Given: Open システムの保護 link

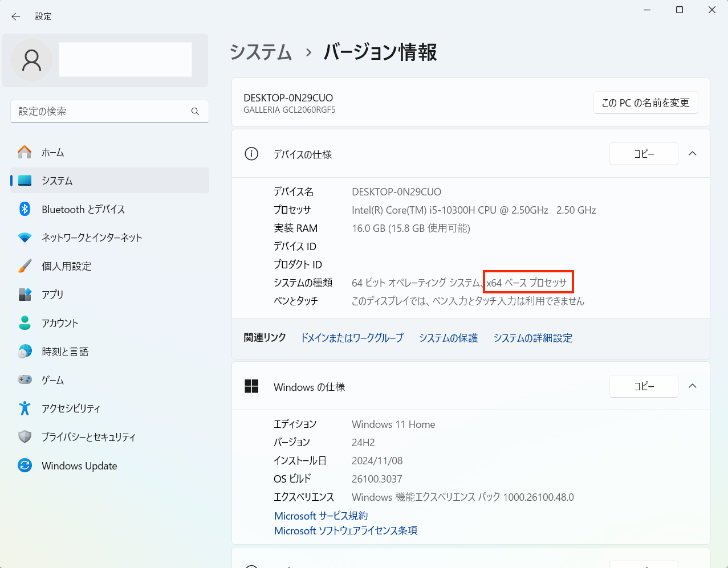Looking at the screenshot, I should pyautogui.click(x=449, y=338).
